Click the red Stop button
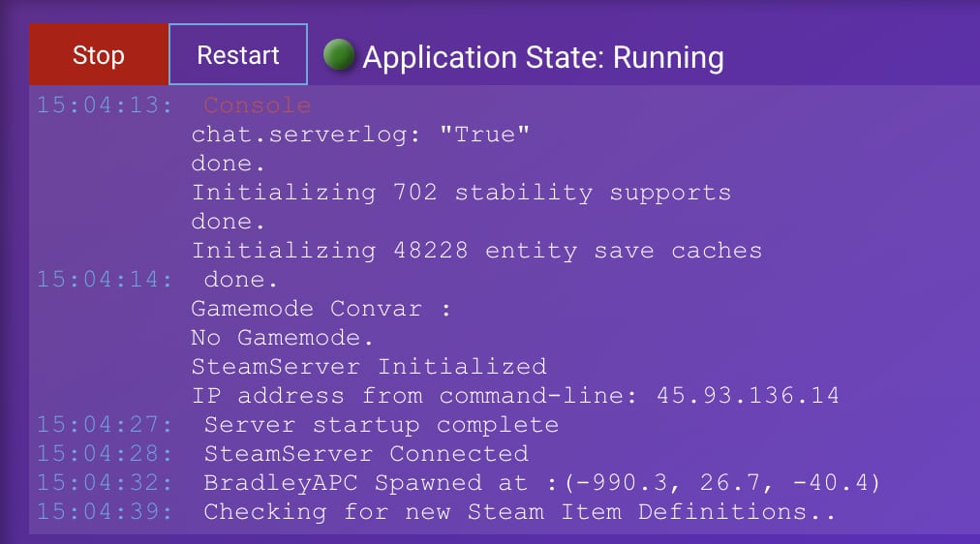This screenshot has height=544, width=980. coord(98,55)
